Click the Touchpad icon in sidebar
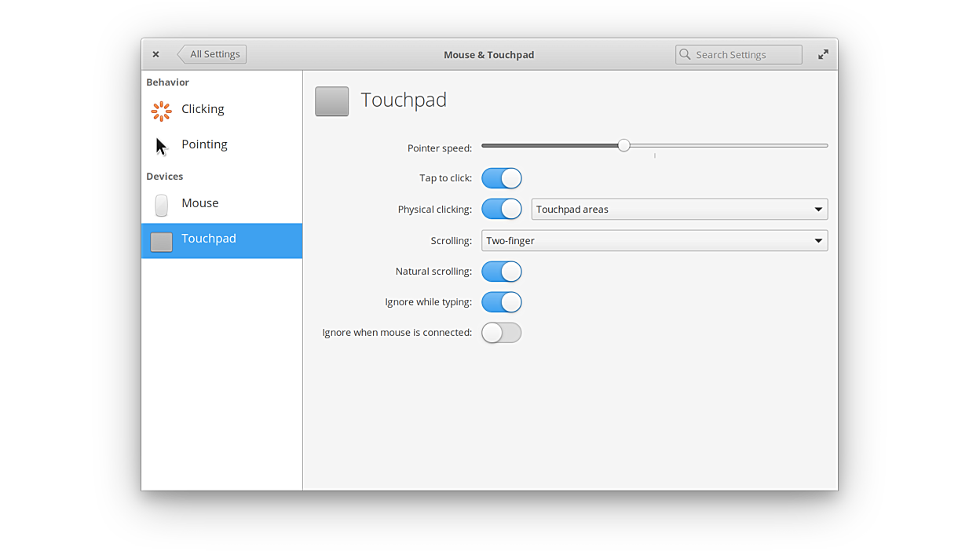This screenshot has width=980, height=551. (161, 242)
